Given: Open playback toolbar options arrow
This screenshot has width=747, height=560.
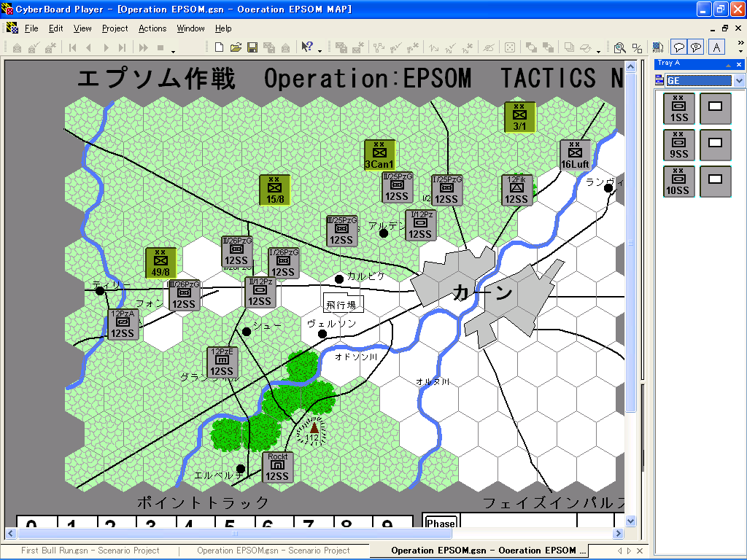Looking at the screenshot, I should (174, 50).
